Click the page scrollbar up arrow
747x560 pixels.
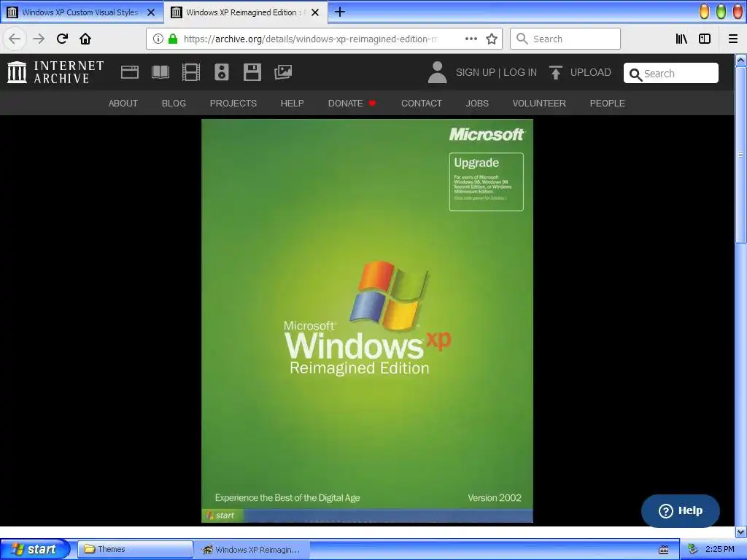click(741, 60)
